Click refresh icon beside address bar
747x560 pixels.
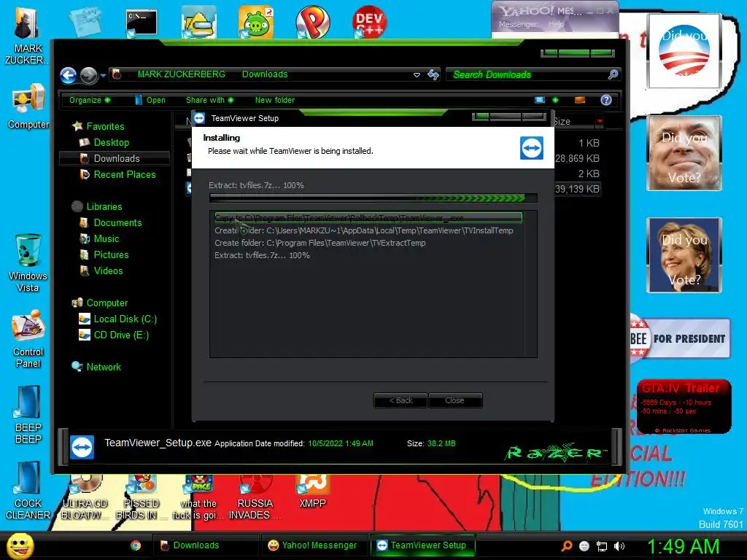[433, 74]
